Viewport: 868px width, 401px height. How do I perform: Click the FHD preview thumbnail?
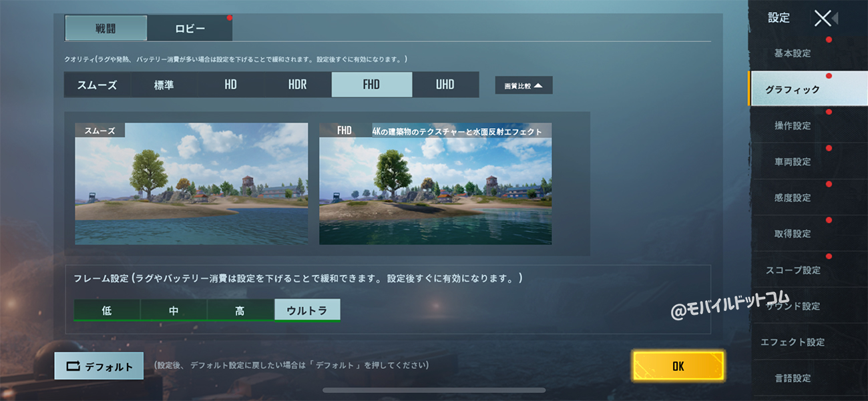(435, 183)
